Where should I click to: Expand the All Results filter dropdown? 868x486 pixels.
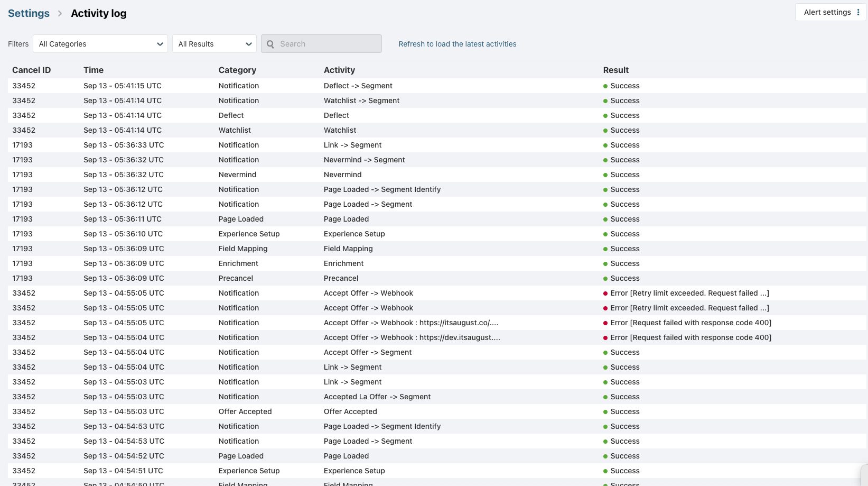(x=214, y=44)
